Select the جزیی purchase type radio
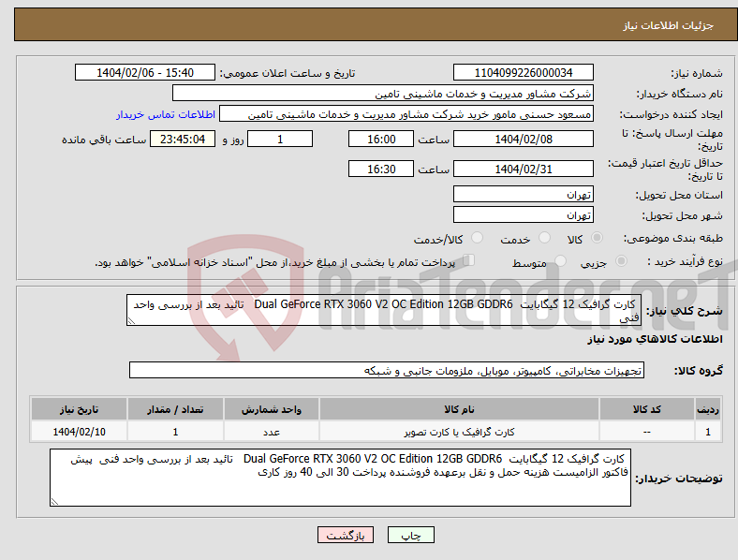The image size is (738, 560). coord(621,261)
